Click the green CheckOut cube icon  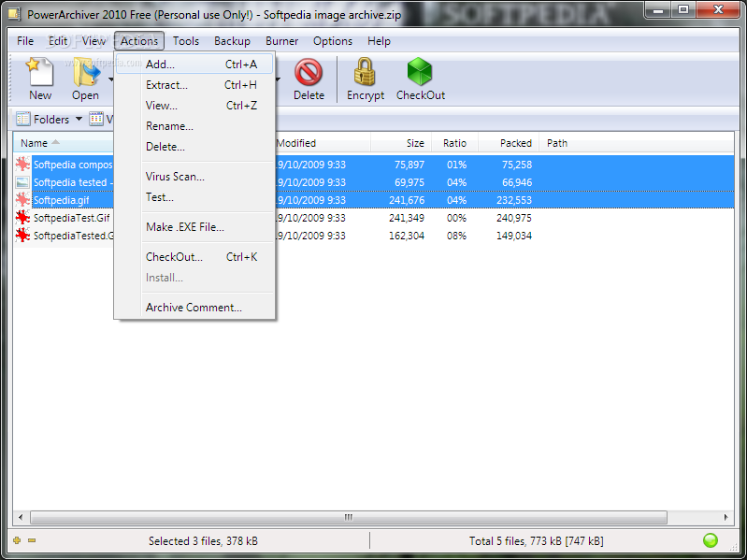point(420,72)
